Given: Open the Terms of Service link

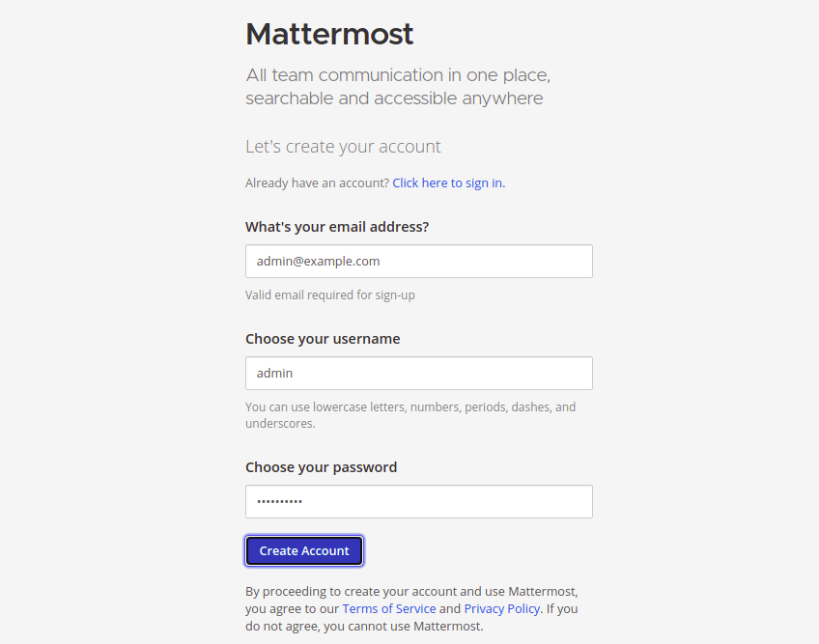Looking at the screenshot, I should (389, 608).
